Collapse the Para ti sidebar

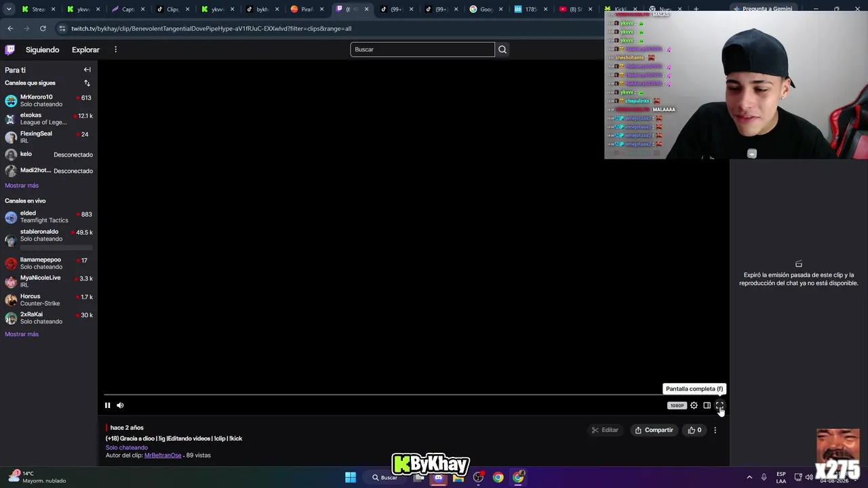pos(87,70)
